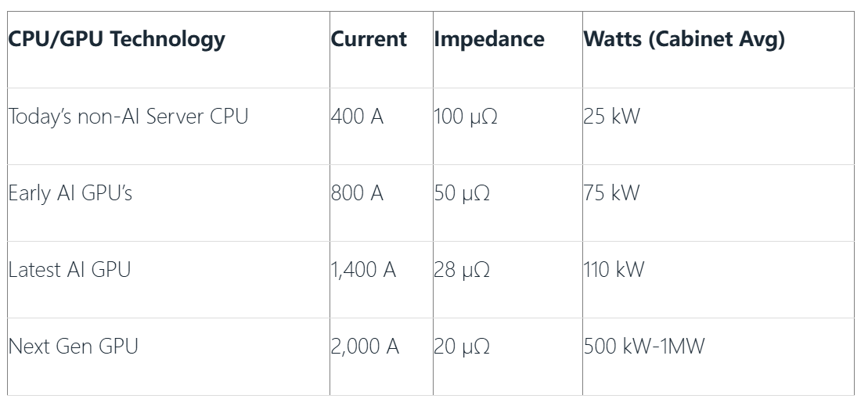Click the 50 µΩ impedance cell
868x406 pixels.
coord(462,193)
